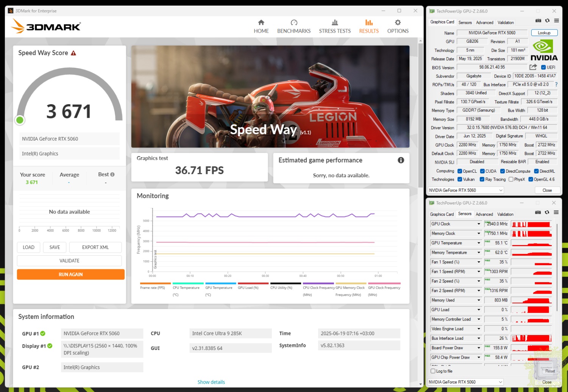Toggle the Ray Tracing checkbox
Image resolution: width=568 pixels, height=392 pixels.
tap(482, 180)
